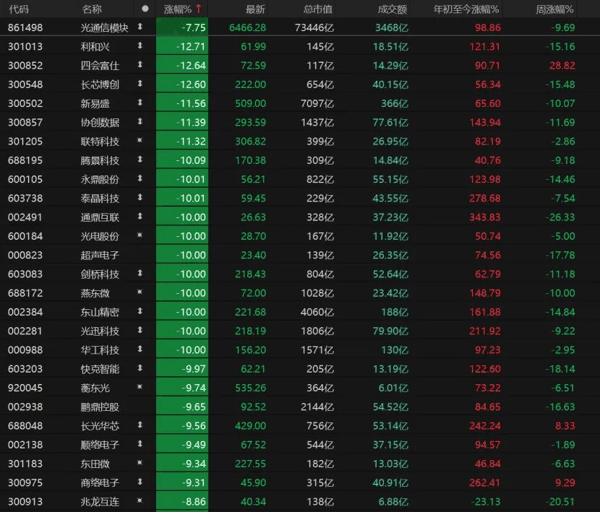Select stock code 603203
This screenshot has height=512, width=600.
[25, 369]
